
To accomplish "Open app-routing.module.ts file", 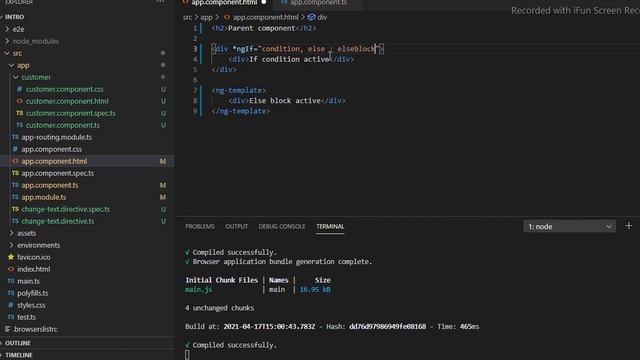I will click(x=56, y=137).
